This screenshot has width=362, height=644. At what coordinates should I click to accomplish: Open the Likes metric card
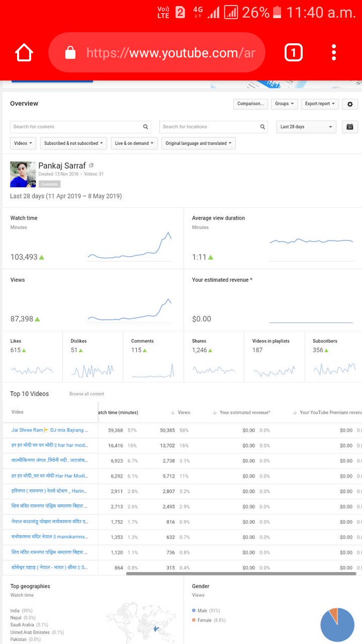click(x=32, y=357)
